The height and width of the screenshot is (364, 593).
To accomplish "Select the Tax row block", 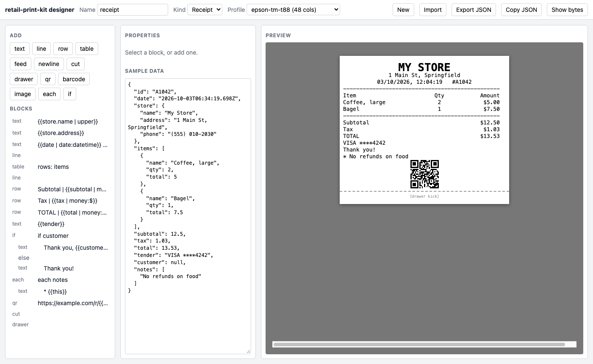I will pos(60,201).
